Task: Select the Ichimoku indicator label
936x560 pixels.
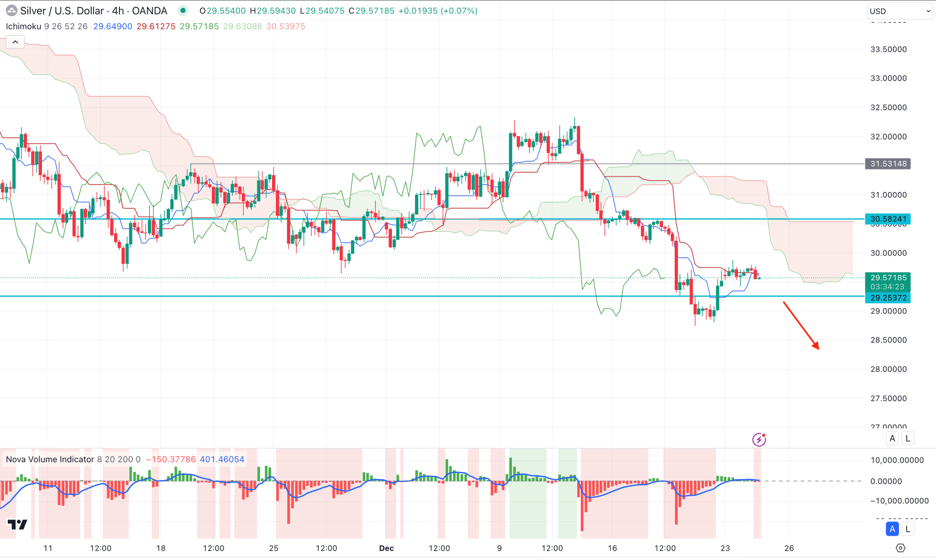Action: click(x=23, y=26)
